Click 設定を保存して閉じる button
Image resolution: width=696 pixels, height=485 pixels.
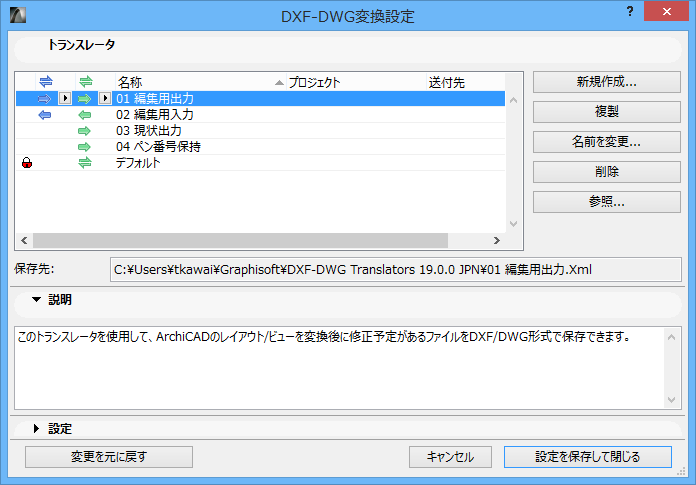588,457
